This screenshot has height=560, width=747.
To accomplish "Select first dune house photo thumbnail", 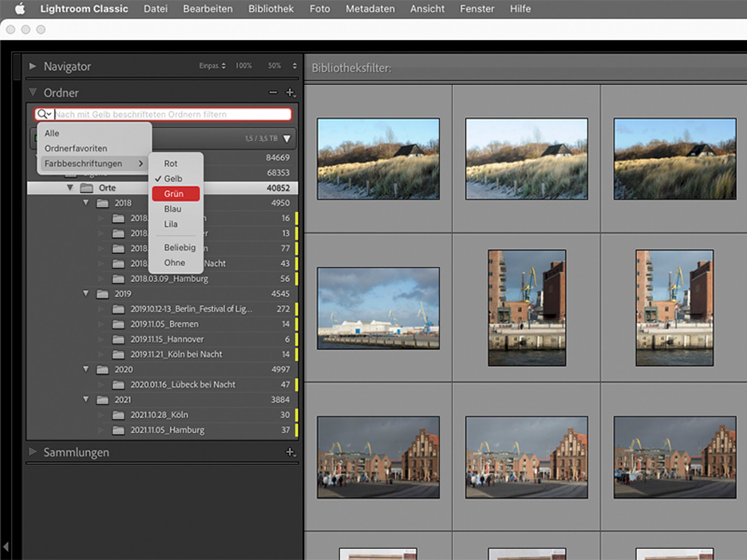I will coord(378,159).
